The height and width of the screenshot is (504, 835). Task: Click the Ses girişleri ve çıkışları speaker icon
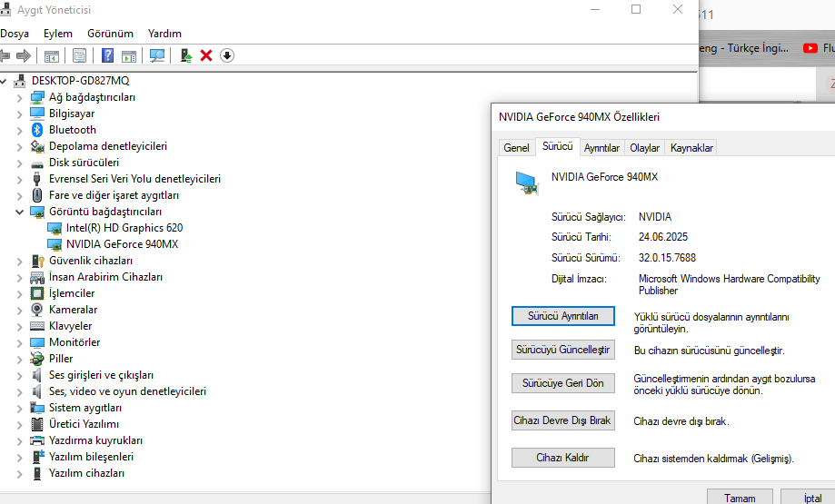(x=36, y=375)
